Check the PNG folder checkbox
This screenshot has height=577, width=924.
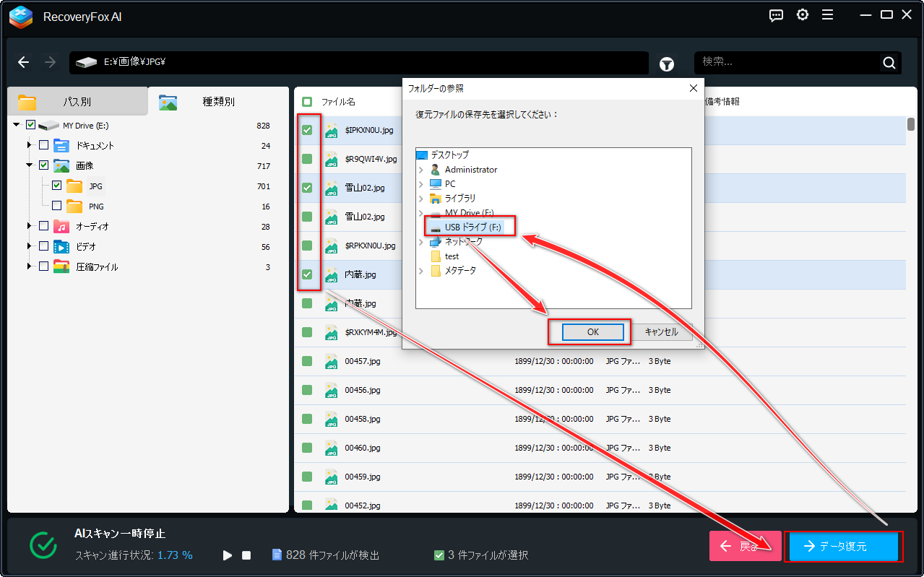click(56, 206)
